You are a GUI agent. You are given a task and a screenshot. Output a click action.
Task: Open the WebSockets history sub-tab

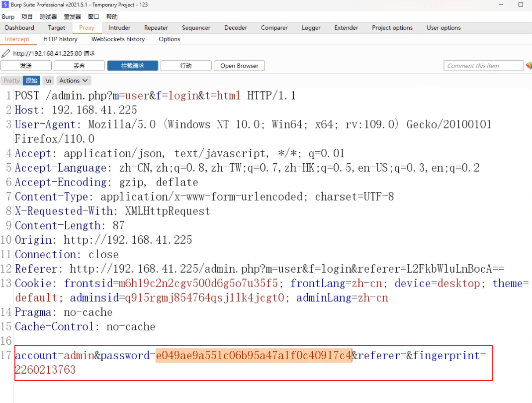pyautogui.click(x=118, y=39)
